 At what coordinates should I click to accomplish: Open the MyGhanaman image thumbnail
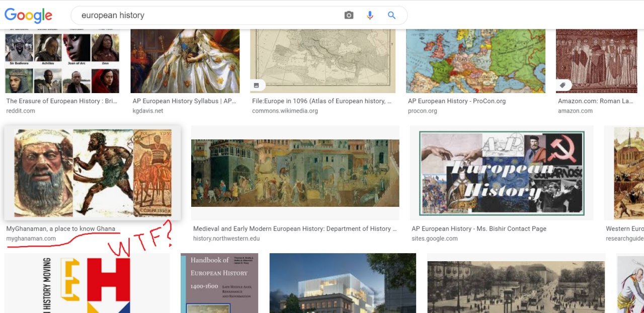(x=93, y=173)
